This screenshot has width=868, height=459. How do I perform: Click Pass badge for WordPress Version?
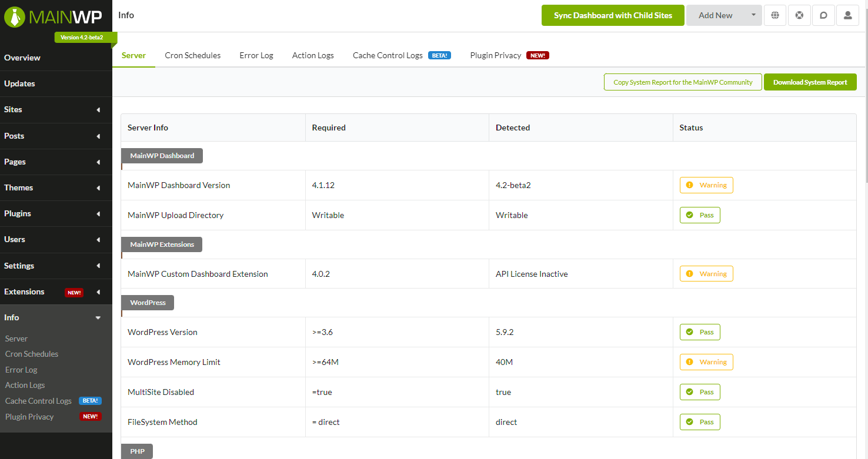(x=700, y=332)
